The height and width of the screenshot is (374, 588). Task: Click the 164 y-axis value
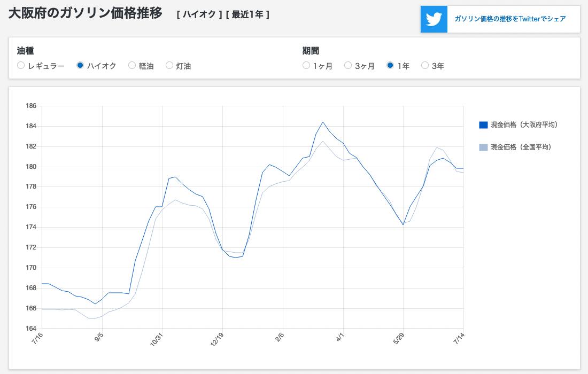coord(31,329)
